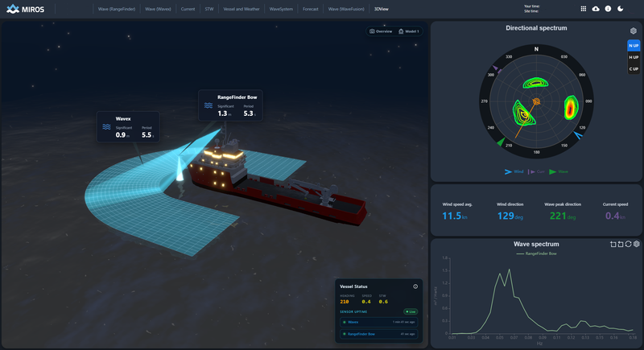Click the Wavex sensor uptime row
This screenshot has height=350, width=644.
tap(378, 322)
